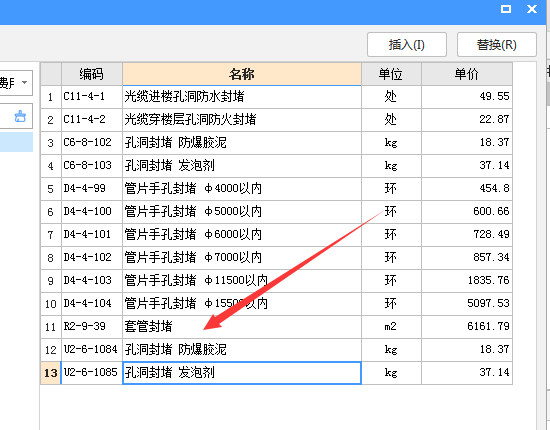Select code cell C6-8-102

pyautogui.click(x=92, y=143)
